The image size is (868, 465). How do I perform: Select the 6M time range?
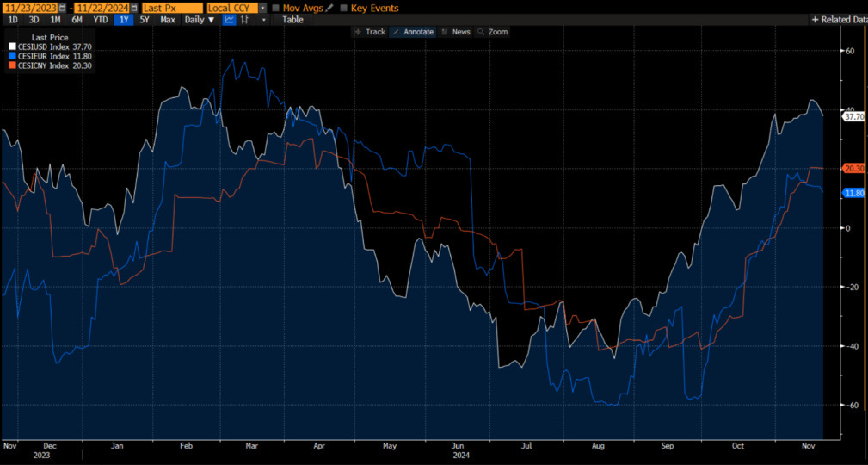77,20
